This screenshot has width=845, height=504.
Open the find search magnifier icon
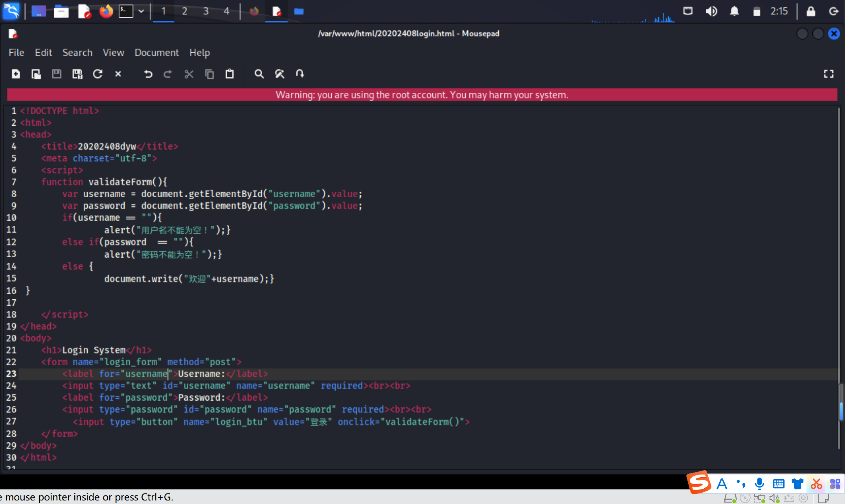point(259,74)
